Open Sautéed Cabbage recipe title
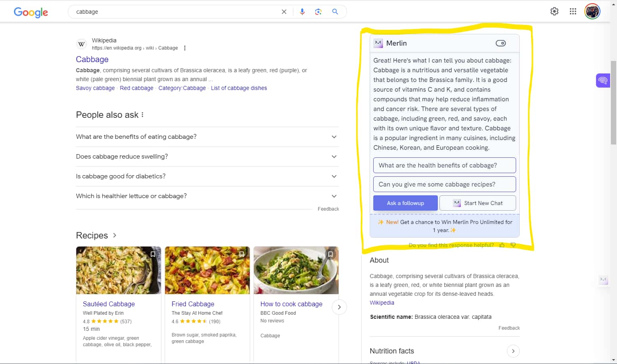The image size is (617, 364). click(109, 304)
